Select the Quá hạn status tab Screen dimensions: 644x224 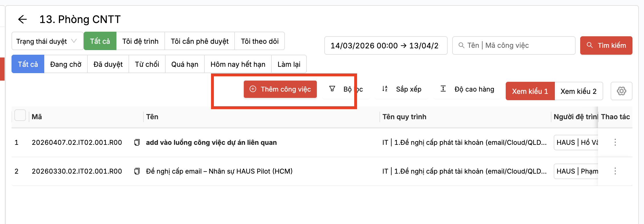185,64
